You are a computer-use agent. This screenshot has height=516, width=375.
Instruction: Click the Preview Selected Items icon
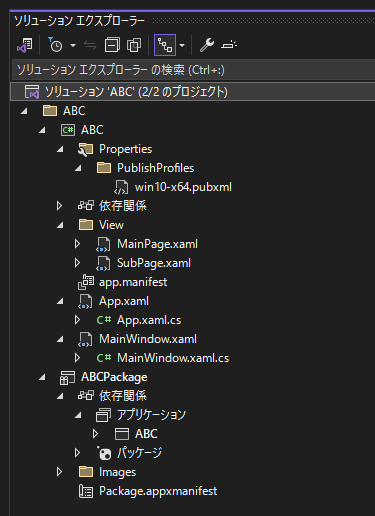click(229, 45)
